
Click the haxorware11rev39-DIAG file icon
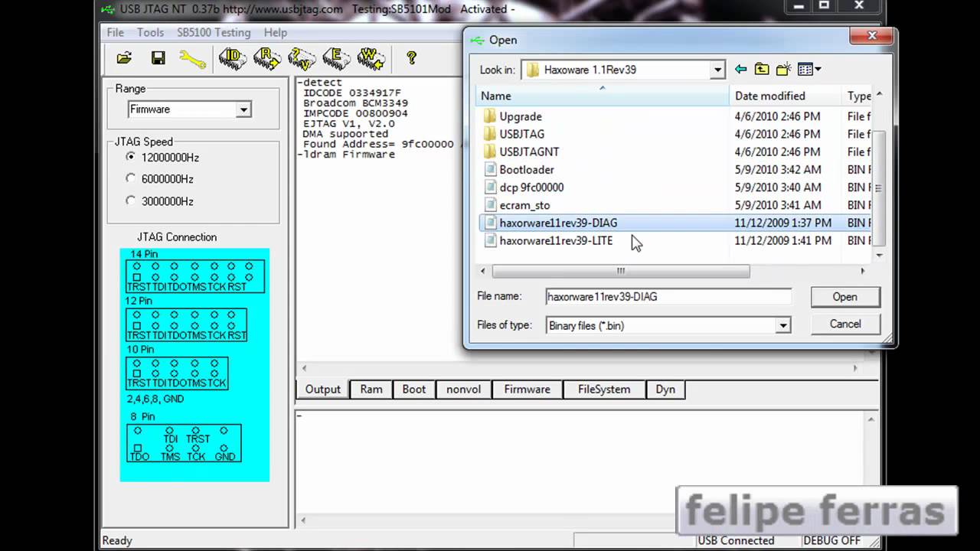pyautogui.click(x=491, y=223)
